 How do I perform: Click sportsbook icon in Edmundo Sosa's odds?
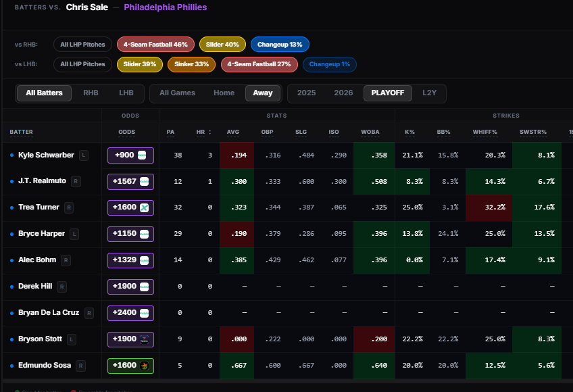[145, 366]
